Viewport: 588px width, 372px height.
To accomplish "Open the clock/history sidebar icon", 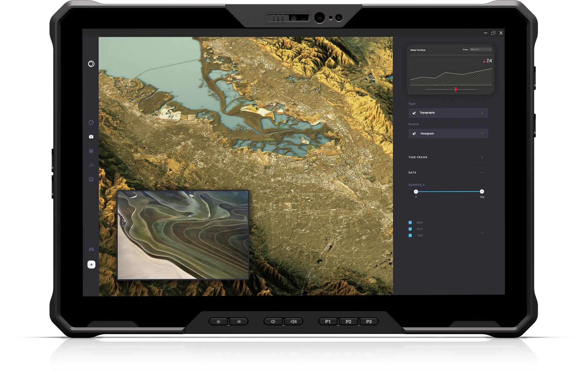I will [x=91, y=122].
